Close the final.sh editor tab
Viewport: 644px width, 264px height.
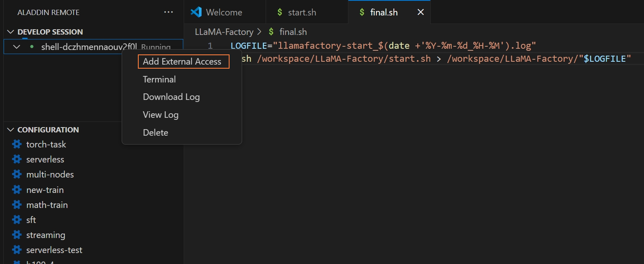[421, 12]
